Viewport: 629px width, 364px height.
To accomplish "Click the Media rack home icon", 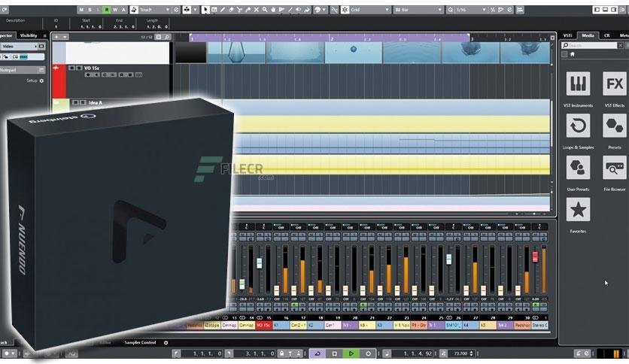I will [573, 54].
